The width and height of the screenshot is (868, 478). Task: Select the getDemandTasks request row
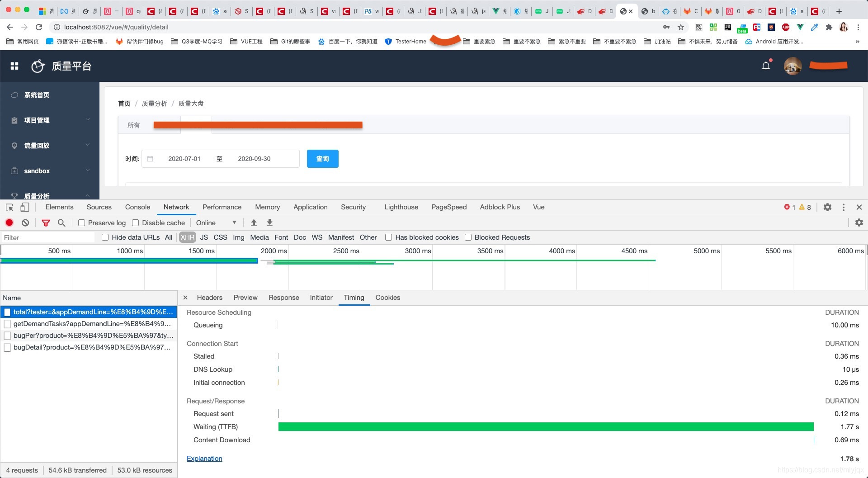coord(89,324)
